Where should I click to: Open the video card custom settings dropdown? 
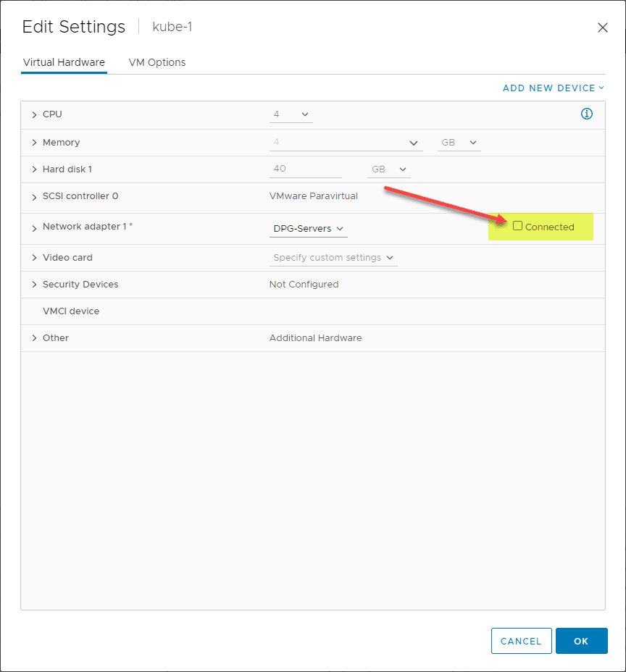[x=333, y=258]
